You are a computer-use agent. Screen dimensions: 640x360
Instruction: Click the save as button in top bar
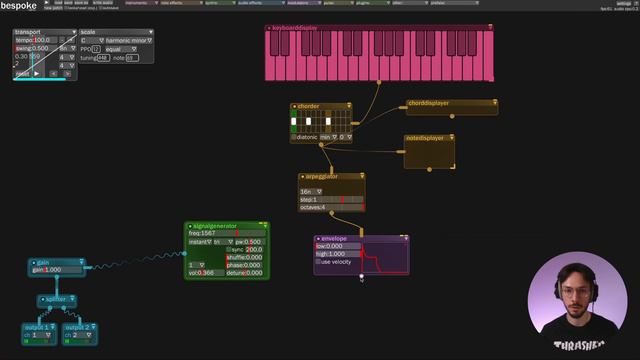(81, 3)
